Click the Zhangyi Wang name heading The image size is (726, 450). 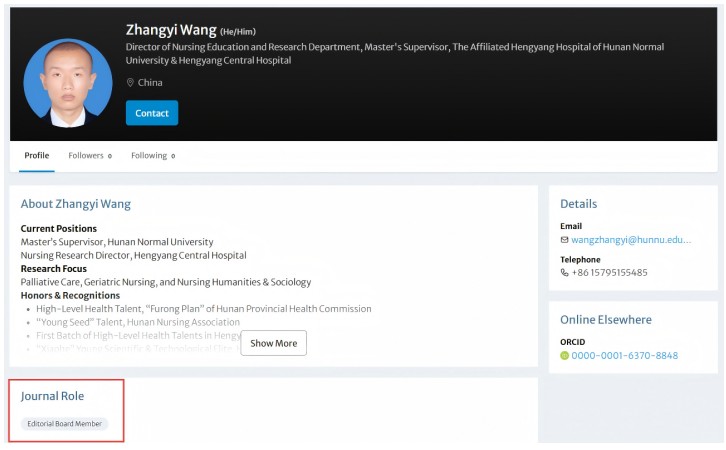coord(171,30)
